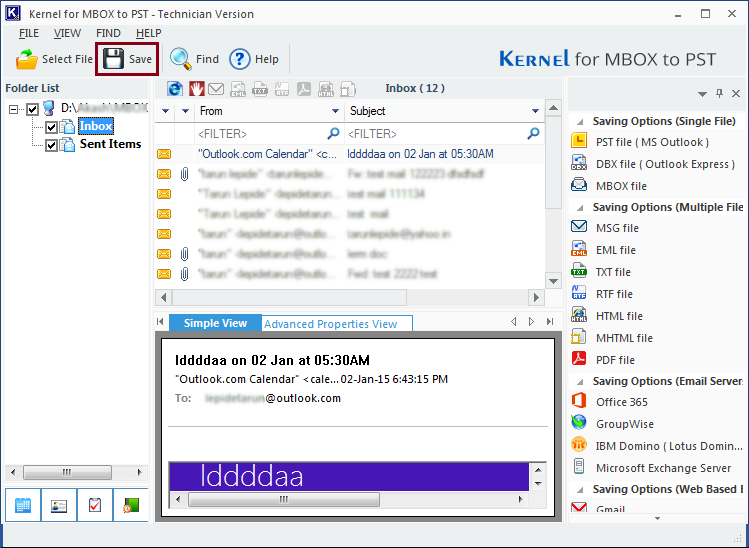Select the Inbox folder in tree

[x=96, y=126]
